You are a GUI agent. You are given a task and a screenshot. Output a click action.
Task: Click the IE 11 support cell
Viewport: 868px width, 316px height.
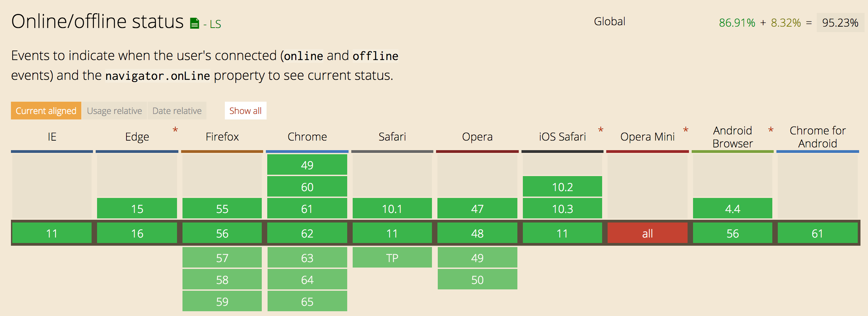click(x=52, y=233)
